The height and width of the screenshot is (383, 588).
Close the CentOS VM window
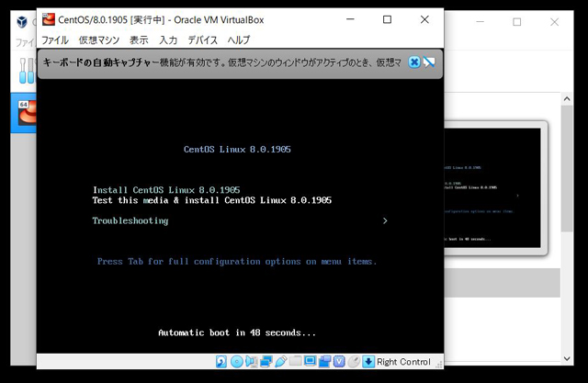click(424, 19)
